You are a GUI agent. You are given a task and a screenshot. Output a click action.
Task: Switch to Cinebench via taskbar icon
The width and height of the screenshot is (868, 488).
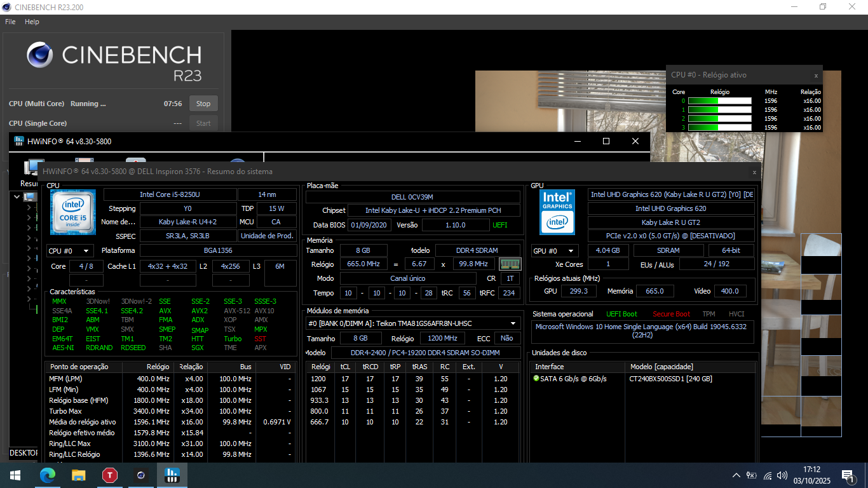point(141,475)
